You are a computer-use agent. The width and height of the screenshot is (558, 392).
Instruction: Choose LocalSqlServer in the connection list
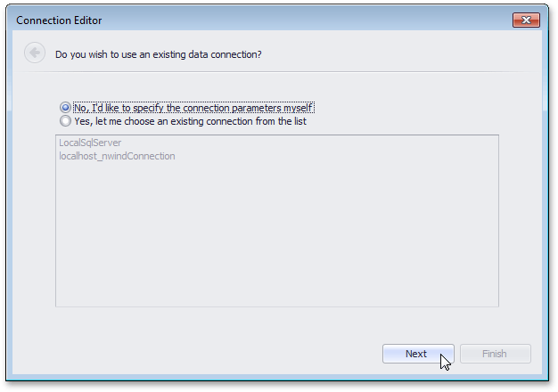coord(90,143)
